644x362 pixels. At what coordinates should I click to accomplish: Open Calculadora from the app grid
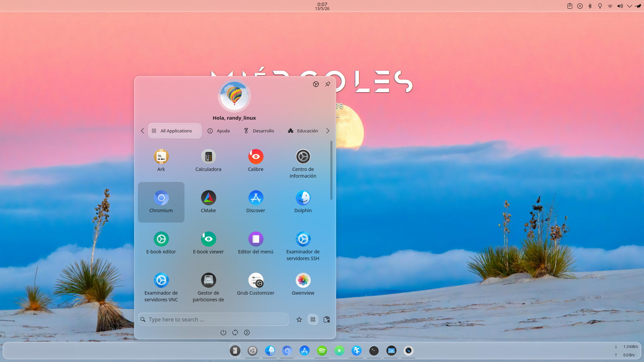point(208,161)
